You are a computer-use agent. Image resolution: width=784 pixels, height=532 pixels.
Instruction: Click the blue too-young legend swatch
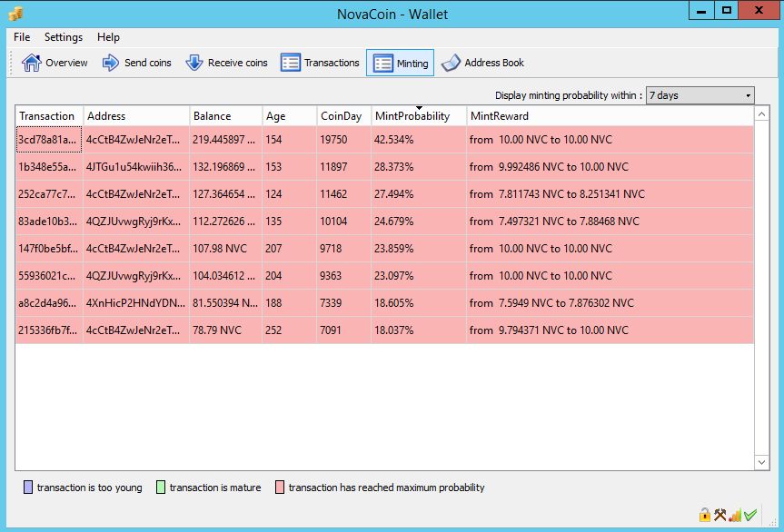(x=28, y=487)
